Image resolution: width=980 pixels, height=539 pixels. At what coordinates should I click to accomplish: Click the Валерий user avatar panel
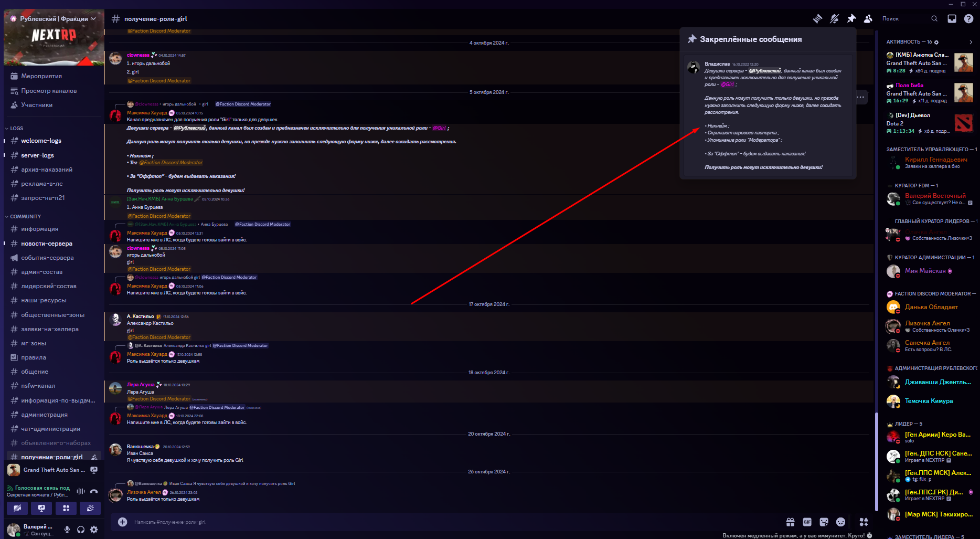(30, 530)
